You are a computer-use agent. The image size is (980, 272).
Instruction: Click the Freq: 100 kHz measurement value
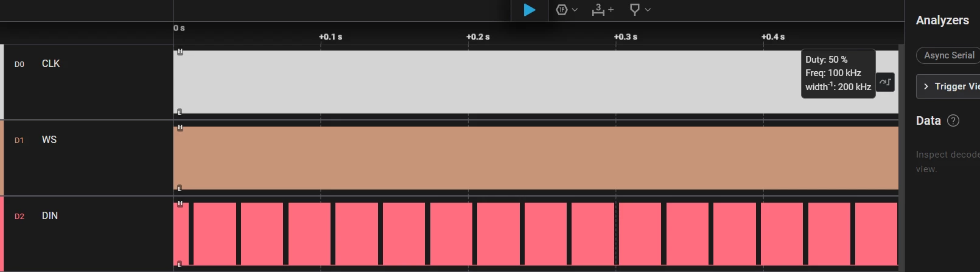(x=833, y=73)
